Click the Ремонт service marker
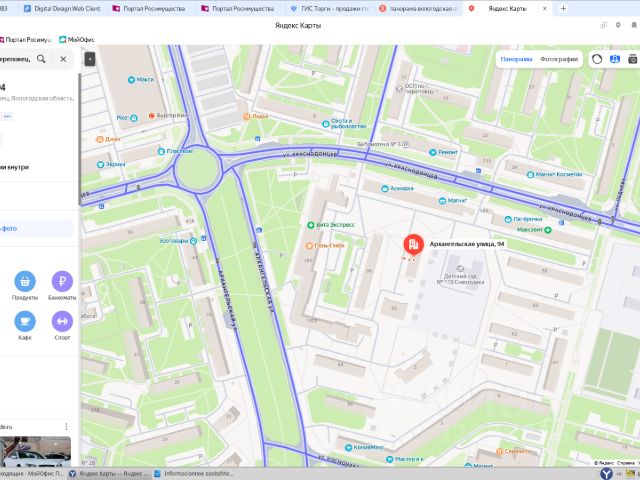Viewport: 640px width, 480px height. tap(433, 152)
